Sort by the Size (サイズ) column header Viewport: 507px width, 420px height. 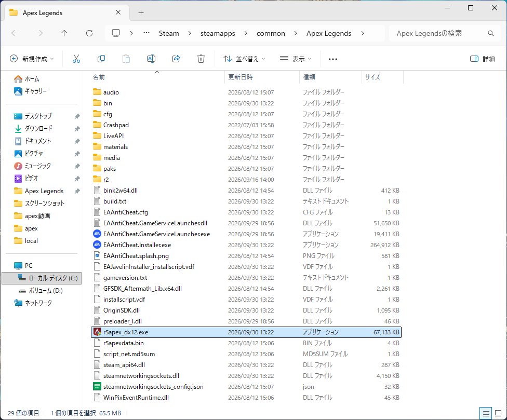click(x=382, y=77)
